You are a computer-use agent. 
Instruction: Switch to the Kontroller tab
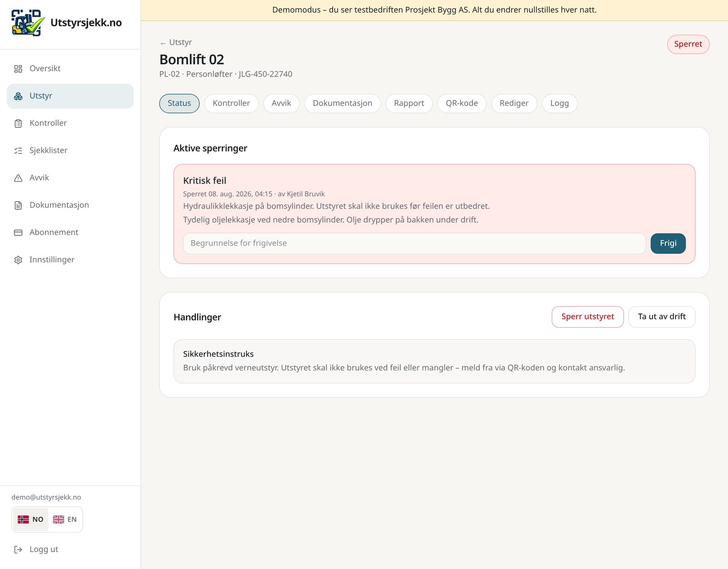231,103
